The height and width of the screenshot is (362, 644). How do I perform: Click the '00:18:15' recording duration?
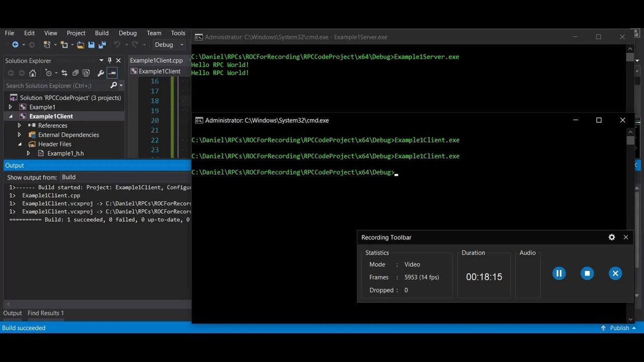(484, 277)
